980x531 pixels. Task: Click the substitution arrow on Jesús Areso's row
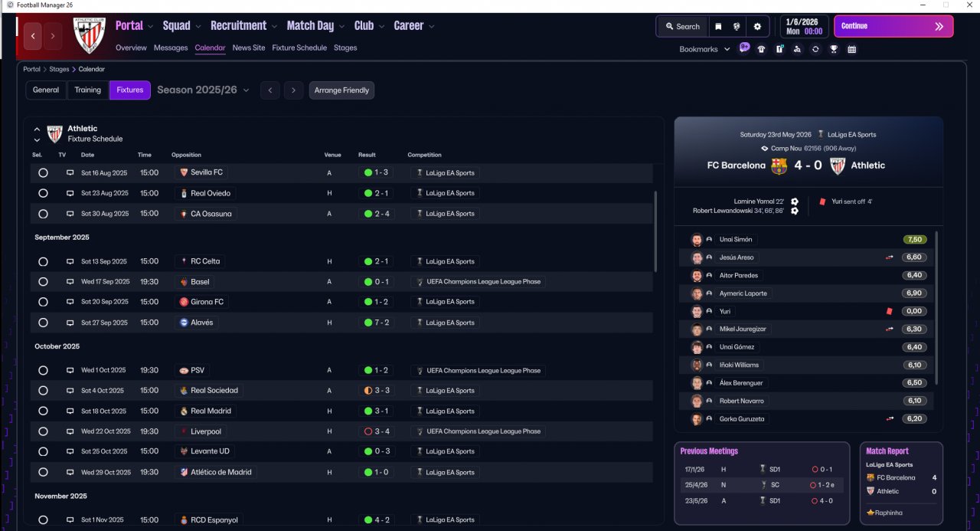(x=890, y=257)
